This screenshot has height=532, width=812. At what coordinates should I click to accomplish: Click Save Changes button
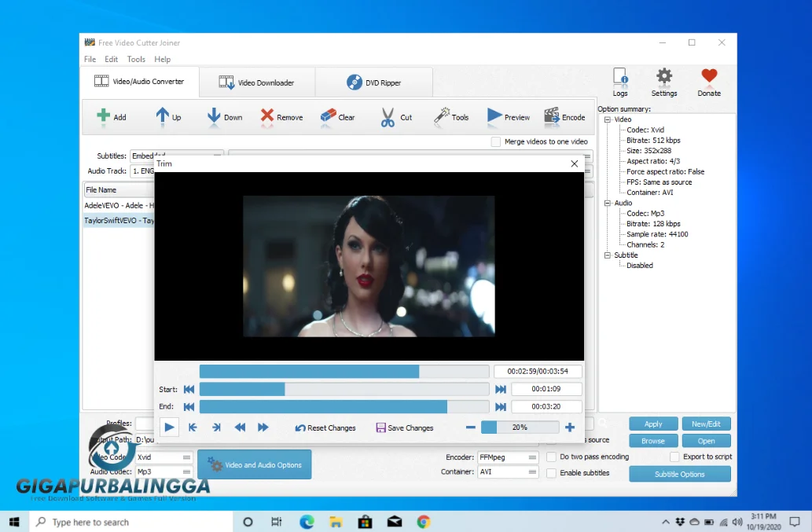coord(405,428)
